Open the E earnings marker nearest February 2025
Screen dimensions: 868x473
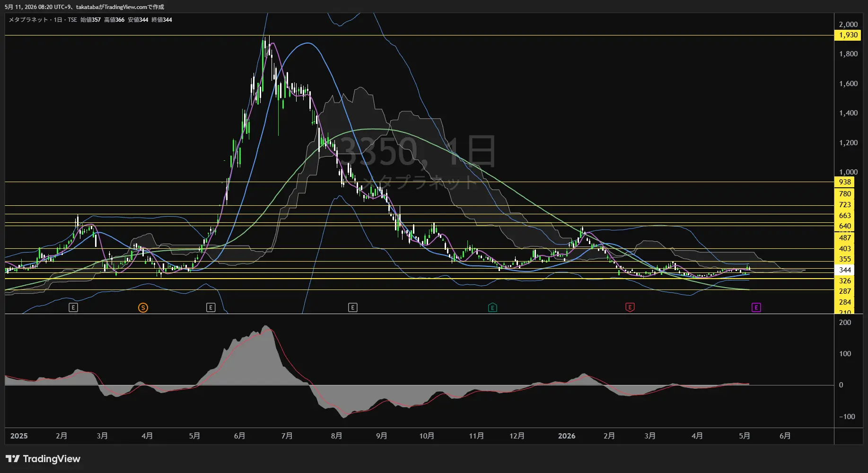pos(73,308)
